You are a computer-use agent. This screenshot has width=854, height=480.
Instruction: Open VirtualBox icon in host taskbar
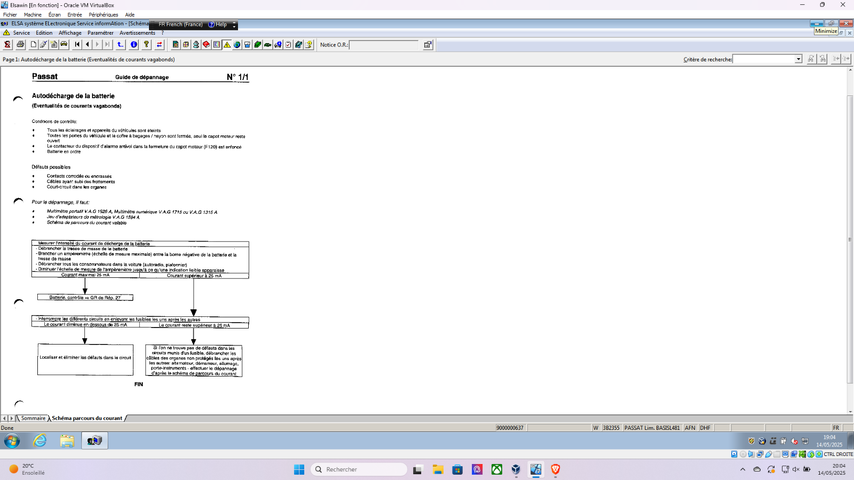point(516,469)
